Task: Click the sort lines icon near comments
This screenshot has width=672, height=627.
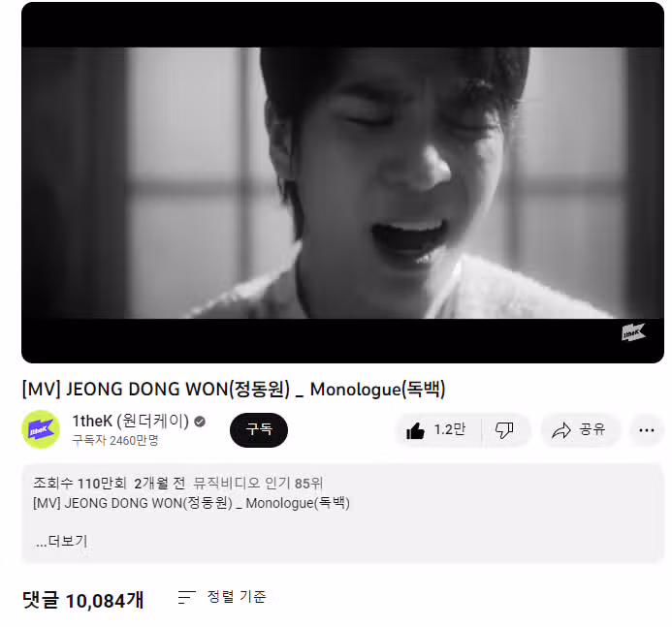Action: (186, 597)
